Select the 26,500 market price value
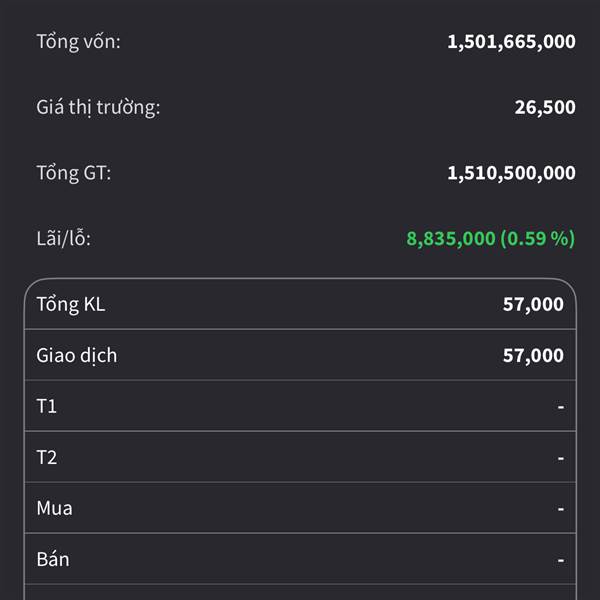600x600 pixels. [x=545, y=107]
